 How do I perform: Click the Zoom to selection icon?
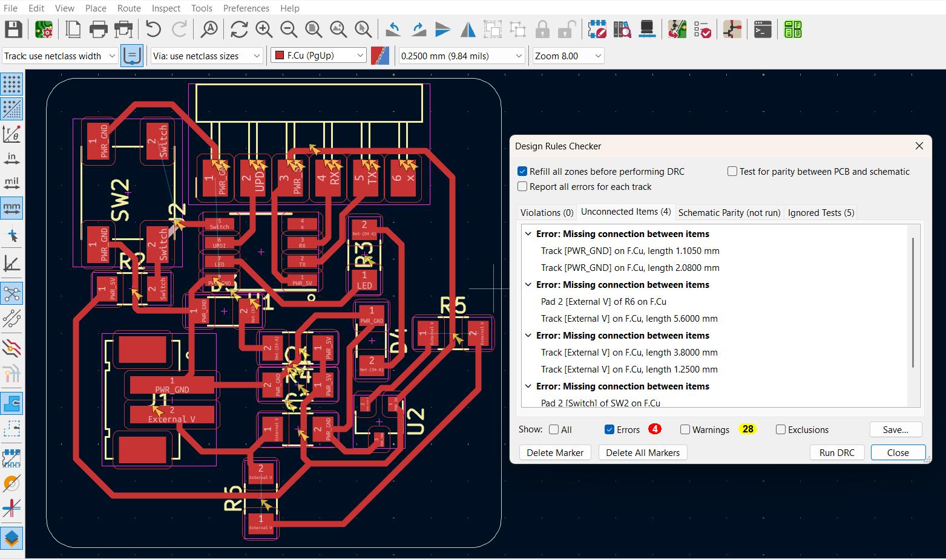click(363, 29)
